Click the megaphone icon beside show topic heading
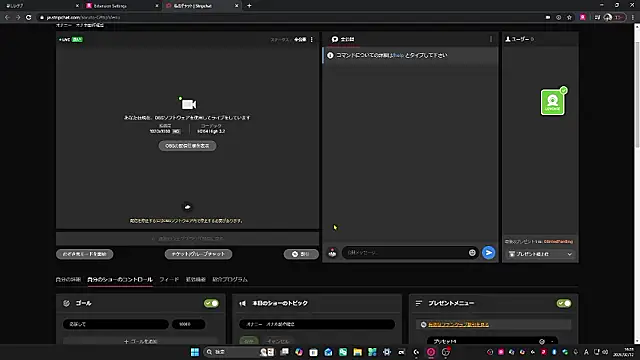The height and width of the screenshot is (360, 640). pos(243,303)
